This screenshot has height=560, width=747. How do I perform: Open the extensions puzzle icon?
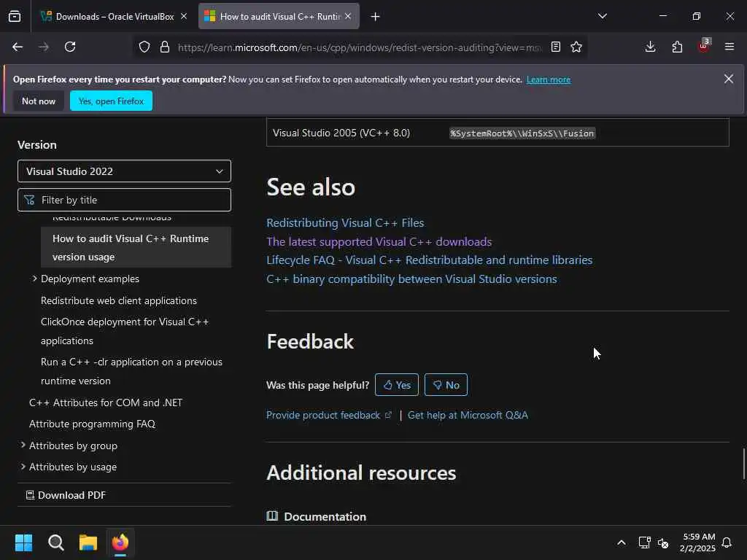click(677, 47)
